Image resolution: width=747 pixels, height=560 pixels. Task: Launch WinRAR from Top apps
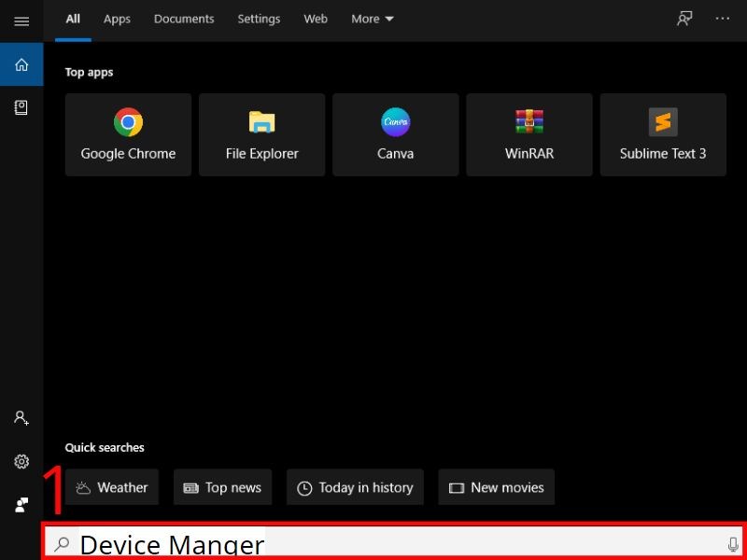pyautogui.click(x=529, y=133)
